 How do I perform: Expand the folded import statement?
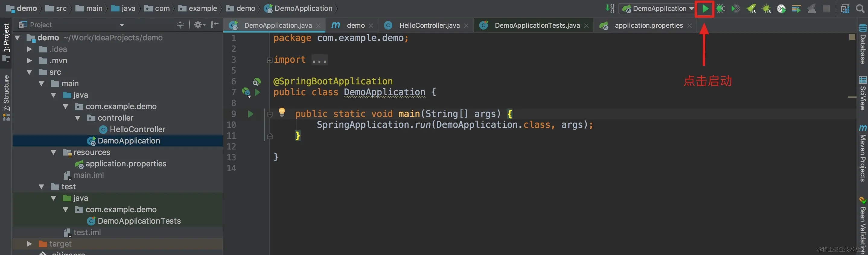[x=270, y=60]
